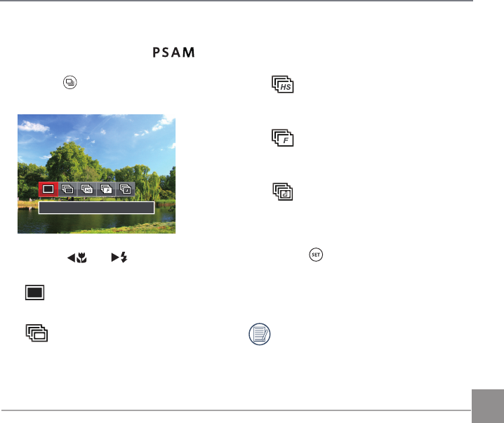Click the gray page tab at bottom right
The width and height of the screenshot is (504, 423).
coord(488,406)
